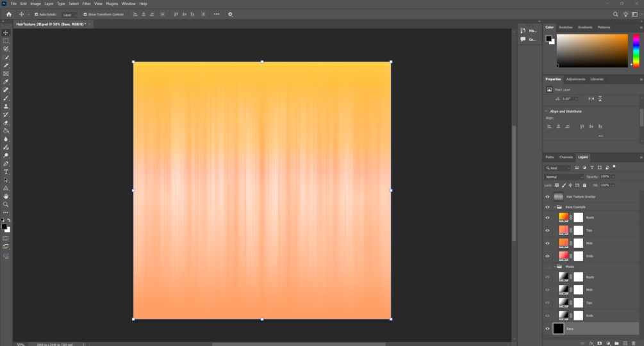This screenshot has width=644, height=346.
Task: Click Flip Horizontal in Properties panel
Action: coord(591,99)
